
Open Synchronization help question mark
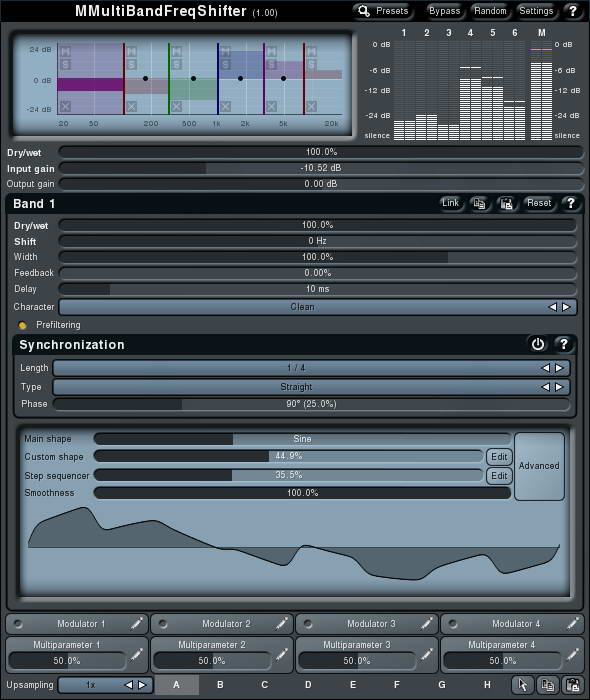coord(564,344)
